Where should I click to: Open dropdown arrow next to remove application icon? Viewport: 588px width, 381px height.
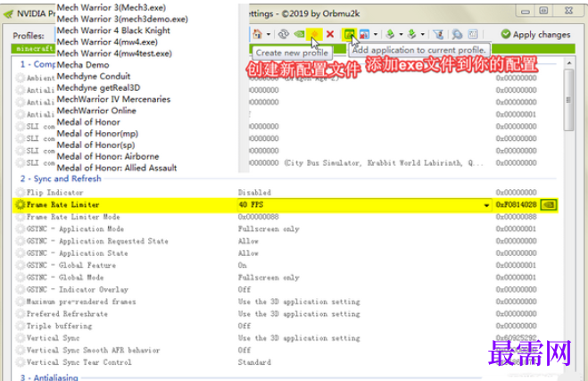click(x=376, y=34)
